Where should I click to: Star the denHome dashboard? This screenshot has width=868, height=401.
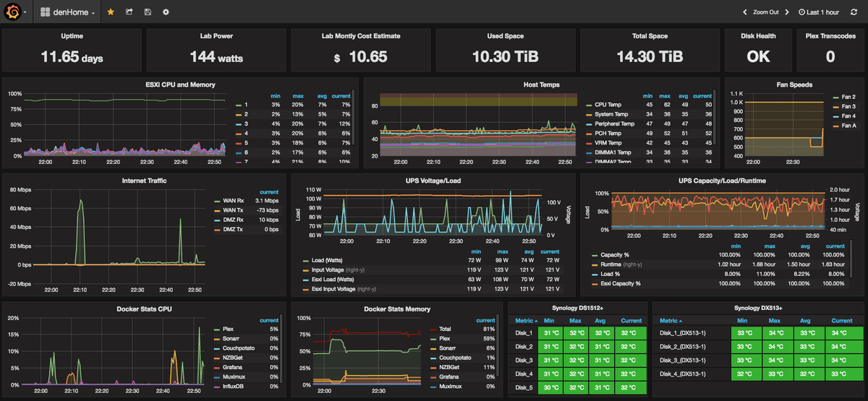tap(111, 12)
